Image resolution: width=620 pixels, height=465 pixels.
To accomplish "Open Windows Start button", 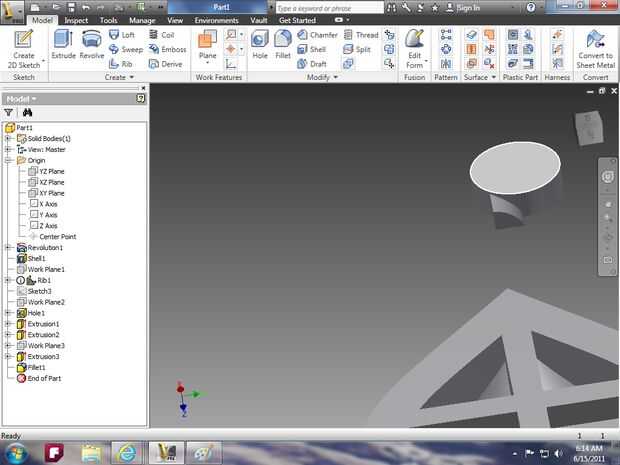I will coord(16,453).
